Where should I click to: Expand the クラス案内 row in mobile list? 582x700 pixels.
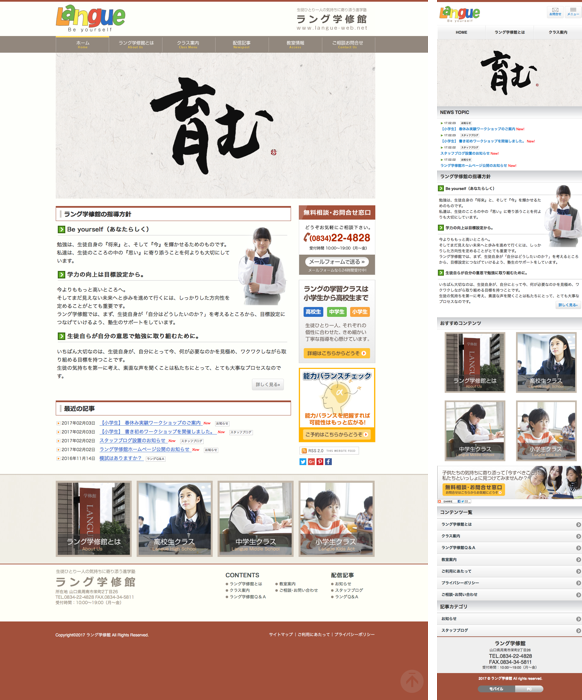(509, 536)
